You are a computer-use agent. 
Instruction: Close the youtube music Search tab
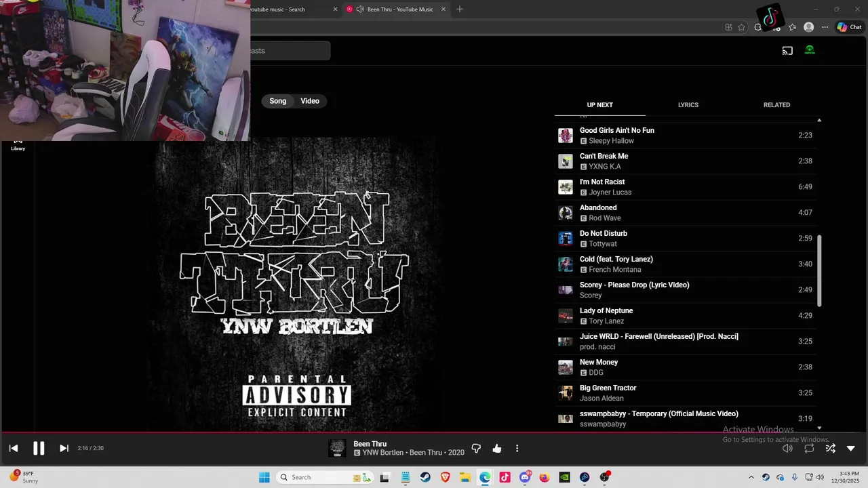[x=335, y=9]
